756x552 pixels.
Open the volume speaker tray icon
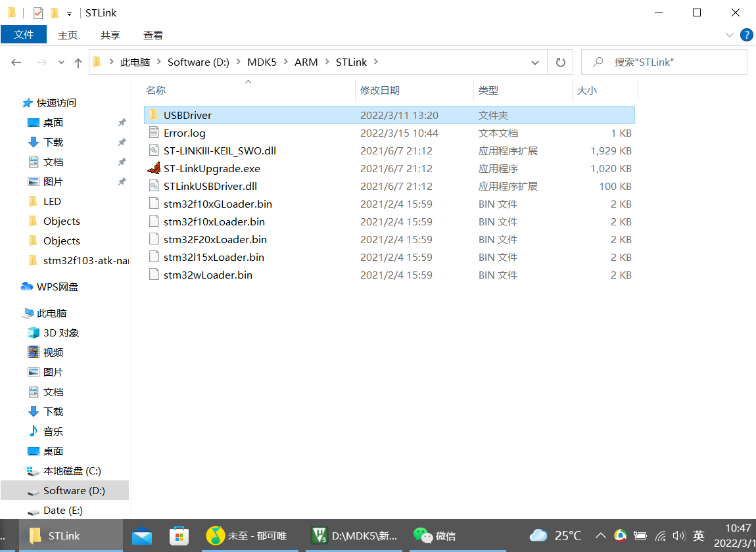click(x=679, y=536)
